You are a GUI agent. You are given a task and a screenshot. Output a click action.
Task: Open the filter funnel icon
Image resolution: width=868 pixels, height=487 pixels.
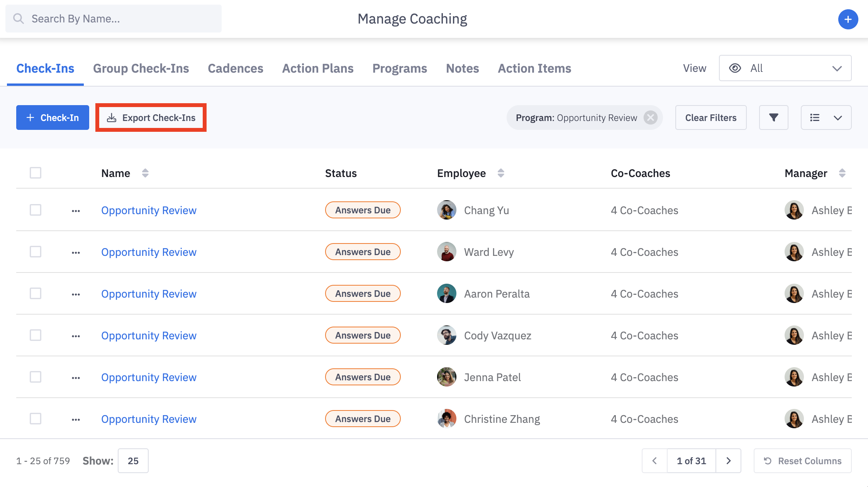pos(773,117)
